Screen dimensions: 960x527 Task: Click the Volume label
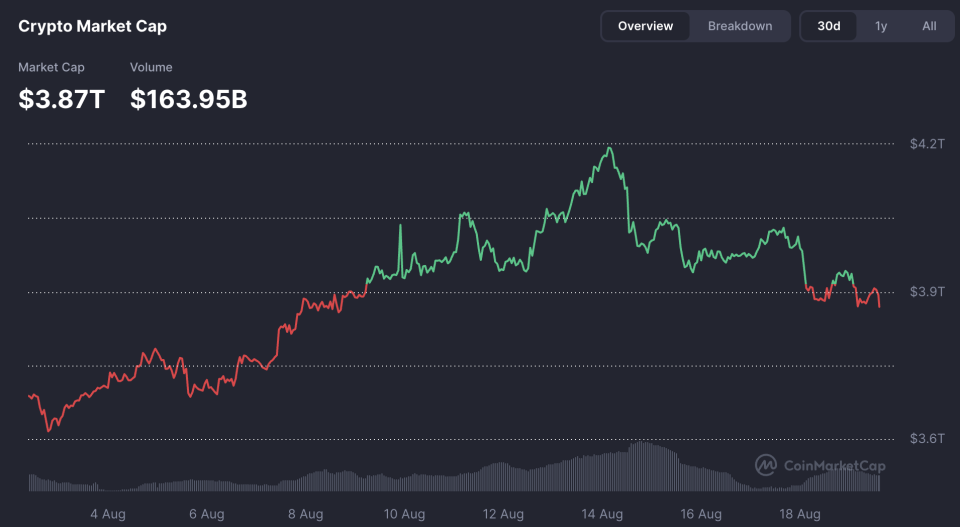pyautogui.click(x=151, y=67)
